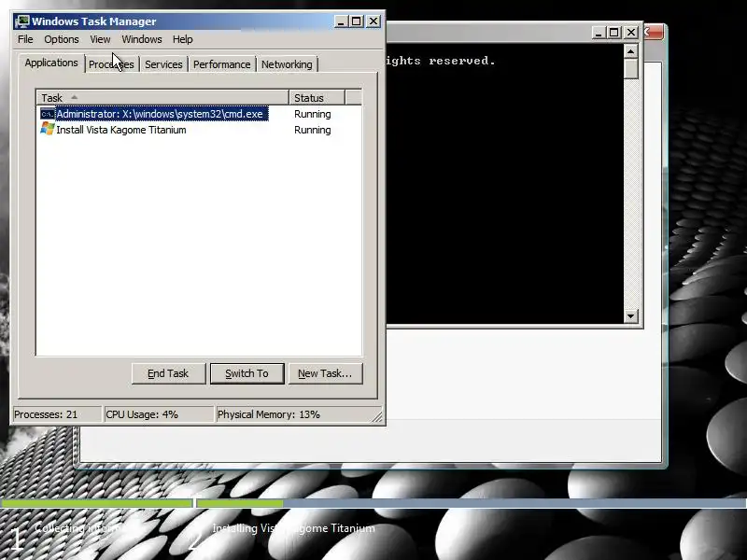747x560 pixels.
Task: Minimize the command prompt window
Action: pos(599,33)
